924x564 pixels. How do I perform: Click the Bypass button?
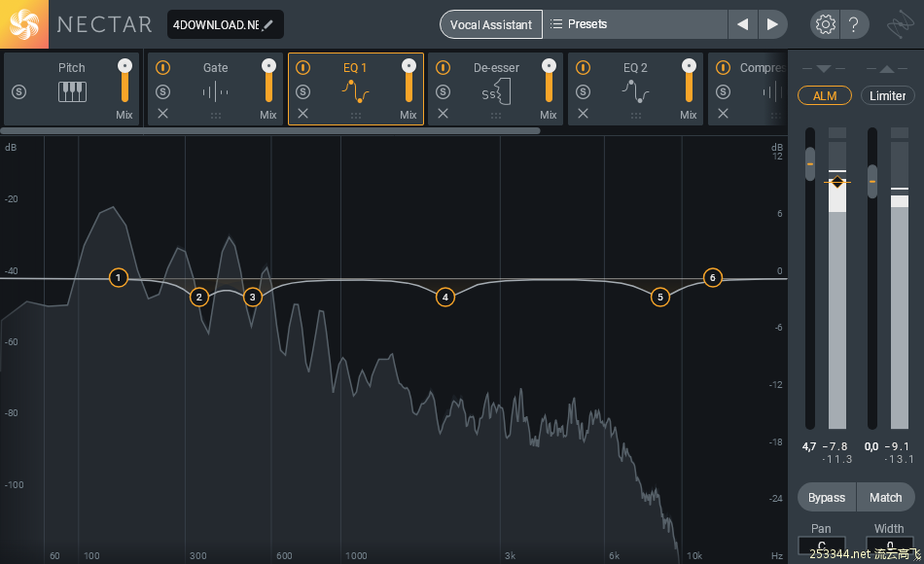click(827, 498)
